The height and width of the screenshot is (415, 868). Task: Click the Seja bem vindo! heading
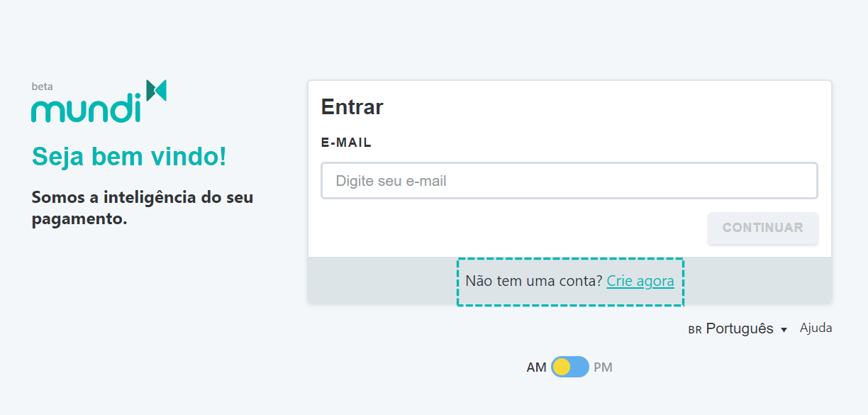click(129, 157)
